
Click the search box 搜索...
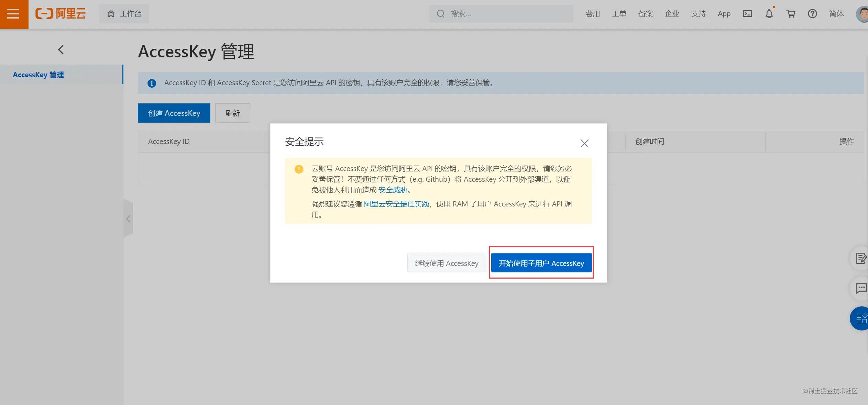501,14
